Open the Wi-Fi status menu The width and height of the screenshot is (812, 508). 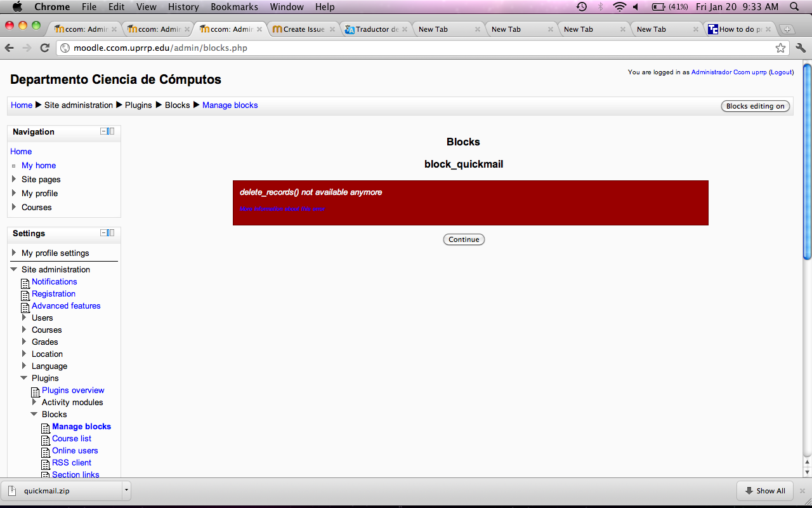(x=619, y=7)
